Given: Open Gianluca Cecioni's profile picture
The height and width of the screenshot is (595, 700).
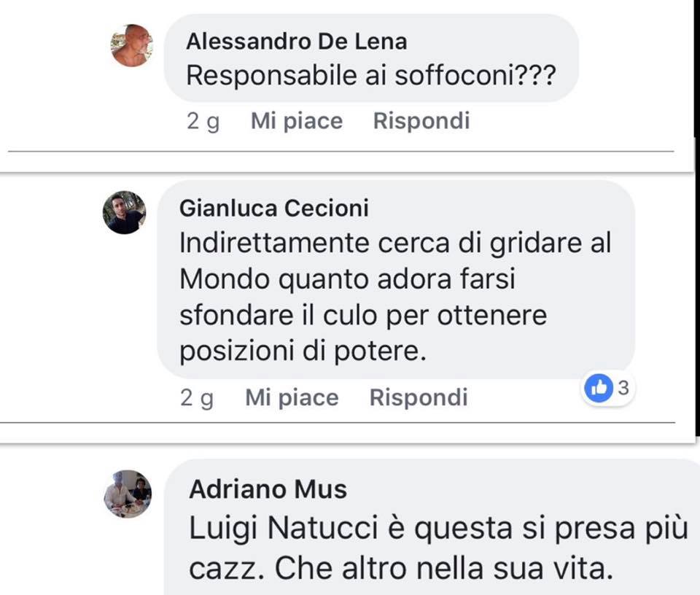Looking at the screenshot, I should tap(125, 212).
